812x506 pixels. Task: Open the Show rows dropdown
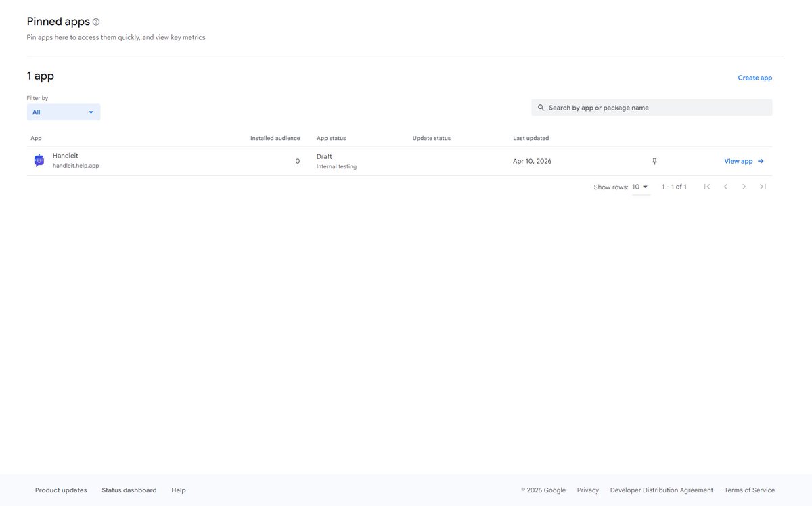(641, 187)
